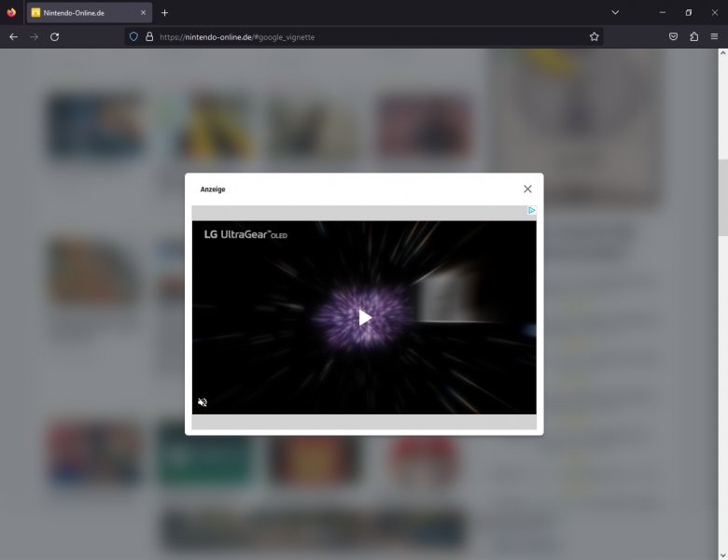The height and width of the screenshot is (560, 728).
Task: Save page to Pocket
Action: (x=673, y=36)
